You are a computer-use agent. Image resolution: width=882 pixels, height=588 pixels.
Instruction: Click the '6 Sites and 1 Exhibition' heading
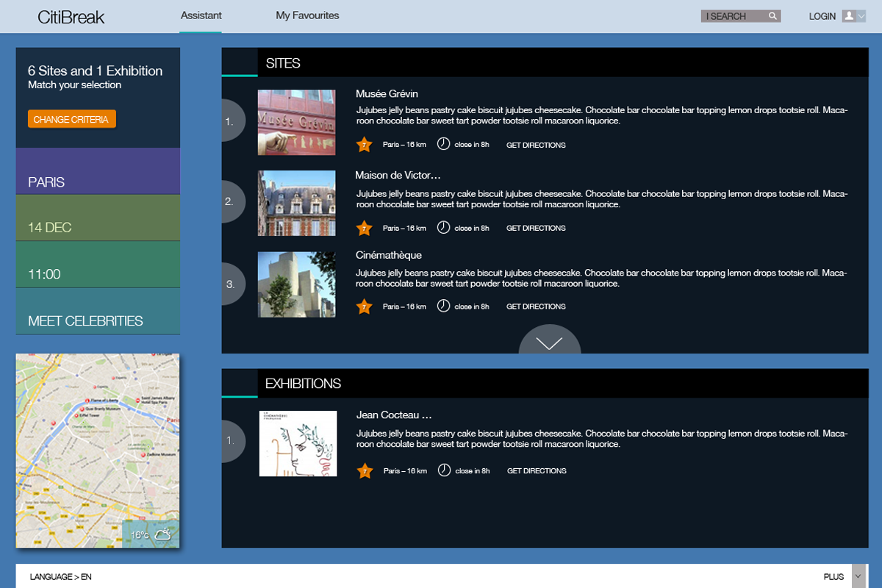click(x=96, y=71)
